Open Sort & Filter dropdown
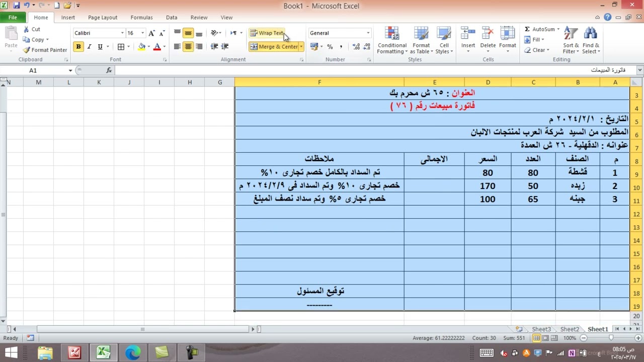Screen dimensions: 644x362 click(x=571, y=40)
